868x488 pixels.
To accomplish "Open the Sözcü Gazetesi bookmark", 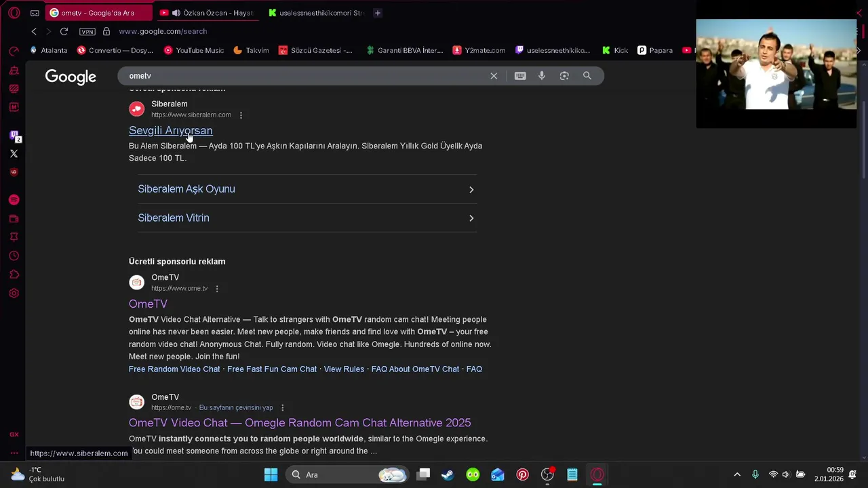I will 315,50.
